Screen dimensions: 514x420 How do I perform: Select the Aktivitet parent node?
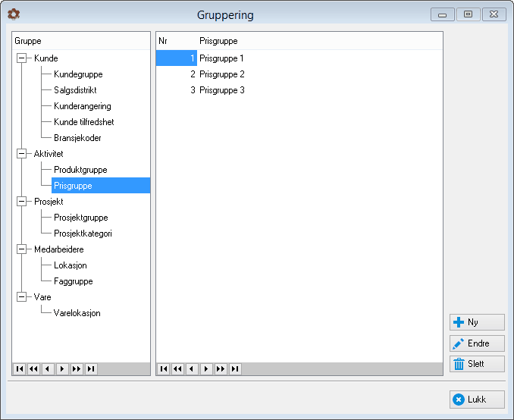(x=49, y=154)
